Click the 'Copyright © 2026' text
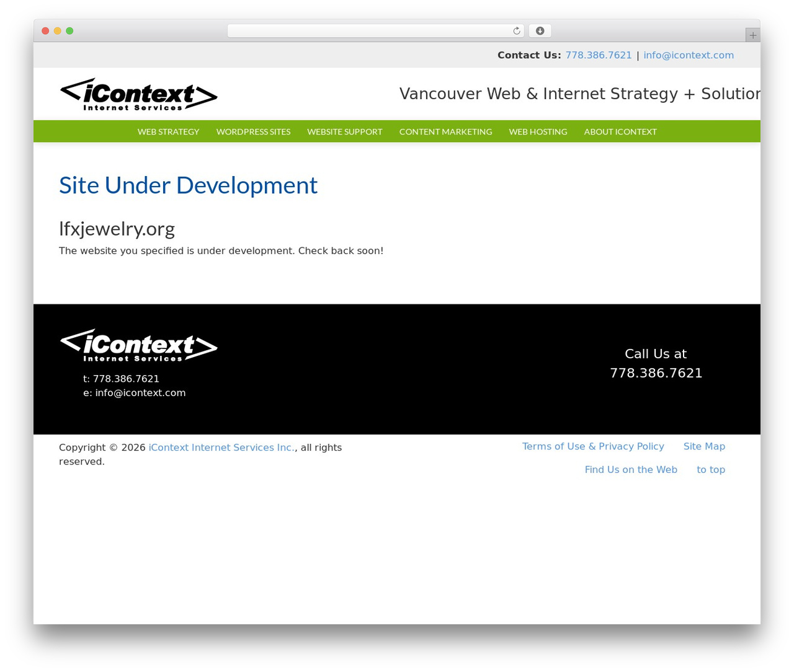The image size is (794, 672). click(102, 448)
